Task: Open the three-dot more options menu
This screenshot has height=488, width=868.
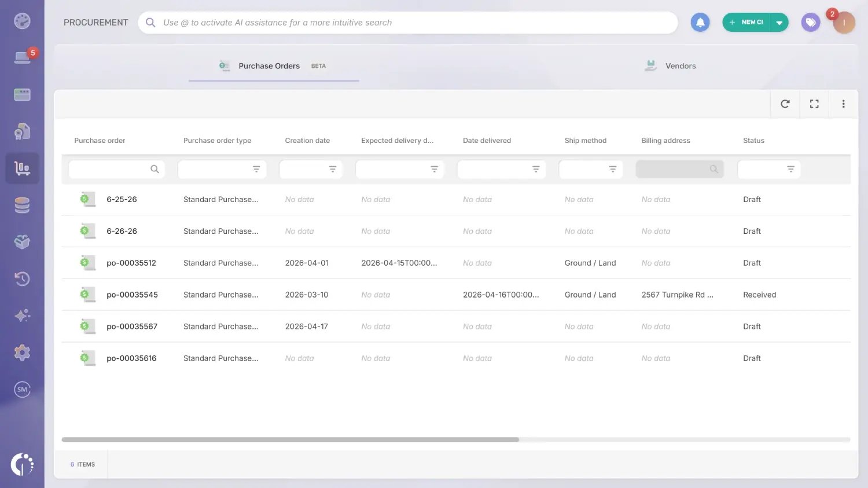Action: pyautogui.click(x=843, y=104)
